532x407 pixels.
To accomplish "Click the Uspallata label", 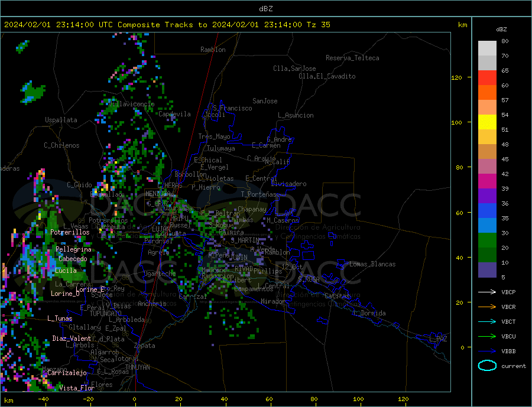I will coord(61,120).
